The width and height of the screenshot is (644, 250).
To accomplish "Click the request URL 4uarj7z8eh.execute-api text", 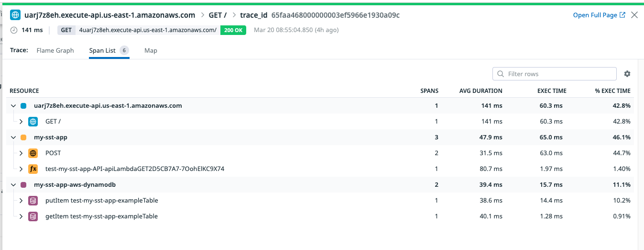I will pos(148,30).
